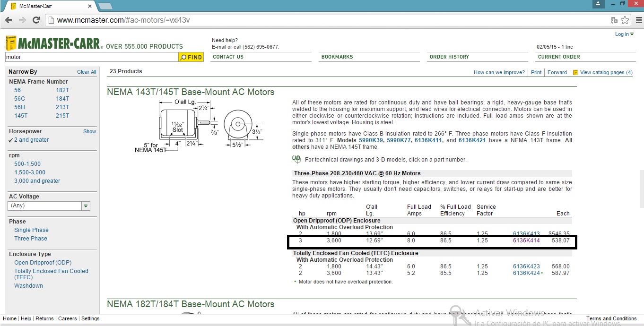
Task: Open part number 6136K423
Action: point(526,266)
